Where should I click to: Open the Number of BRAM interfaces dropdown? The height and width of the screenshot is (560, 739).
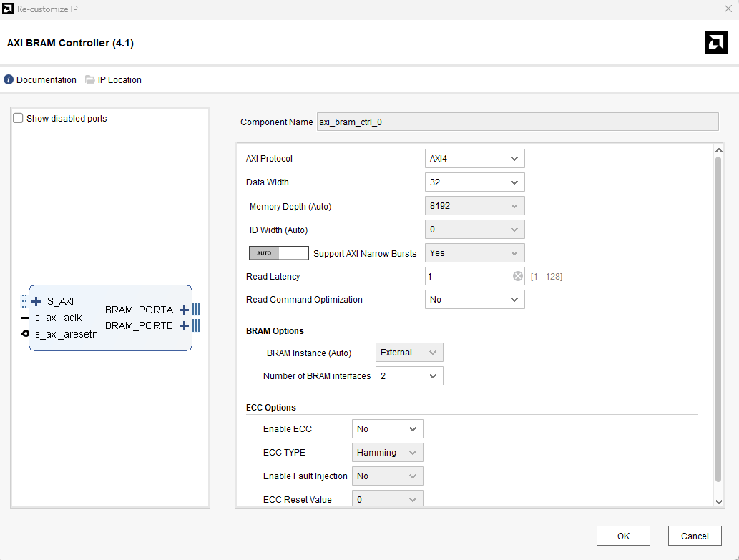[409, 376]
